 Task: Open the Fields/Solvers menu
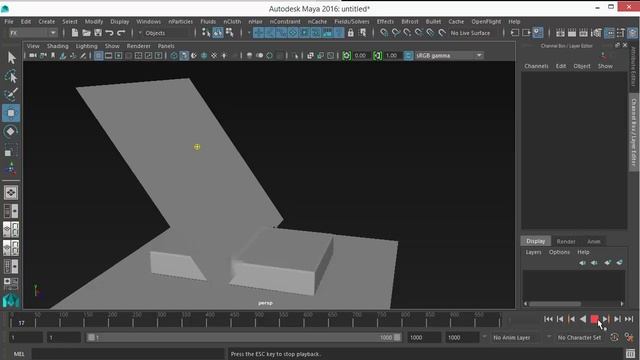coord(351,21)
